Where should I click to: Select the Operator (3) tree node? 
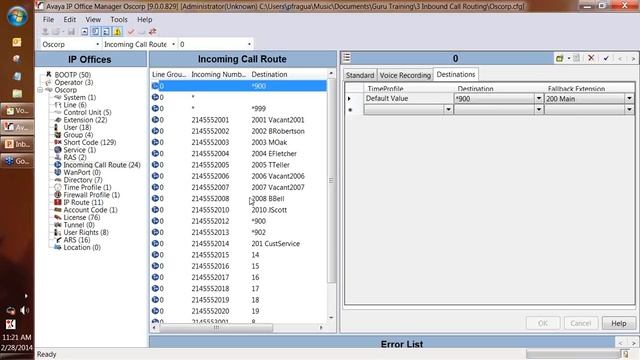(73, 82)
